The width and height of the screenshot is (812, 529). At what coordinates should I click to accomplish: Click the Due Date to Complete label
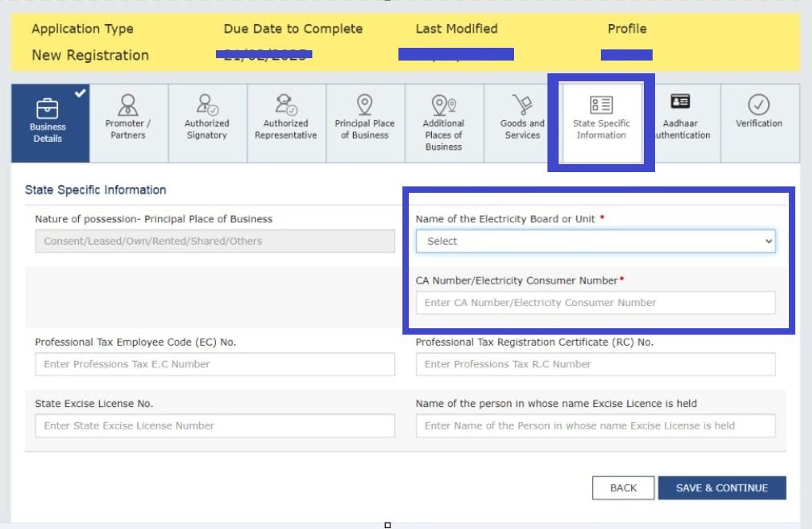(293, 29)
